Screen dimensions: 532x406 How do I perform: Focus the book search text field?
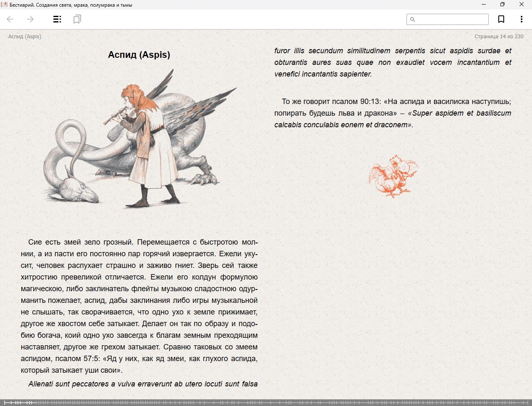pos(451,20)
